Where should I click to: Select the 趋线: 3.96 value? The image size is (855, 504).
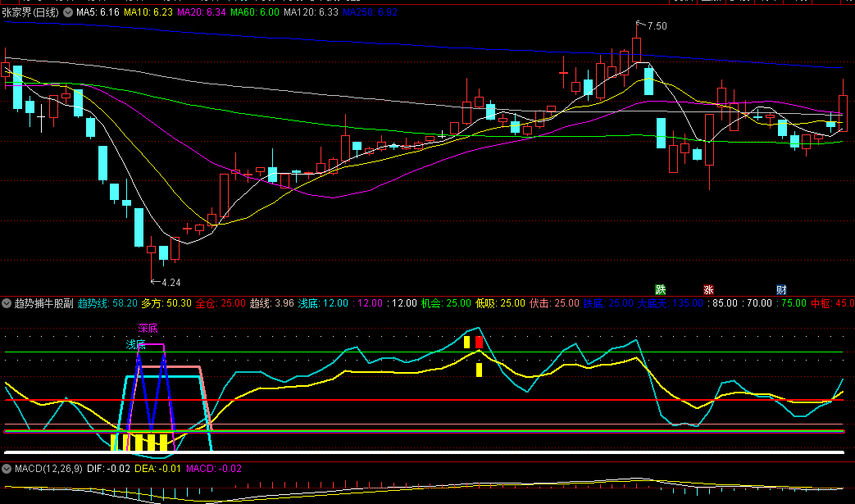tap(271, 303)
